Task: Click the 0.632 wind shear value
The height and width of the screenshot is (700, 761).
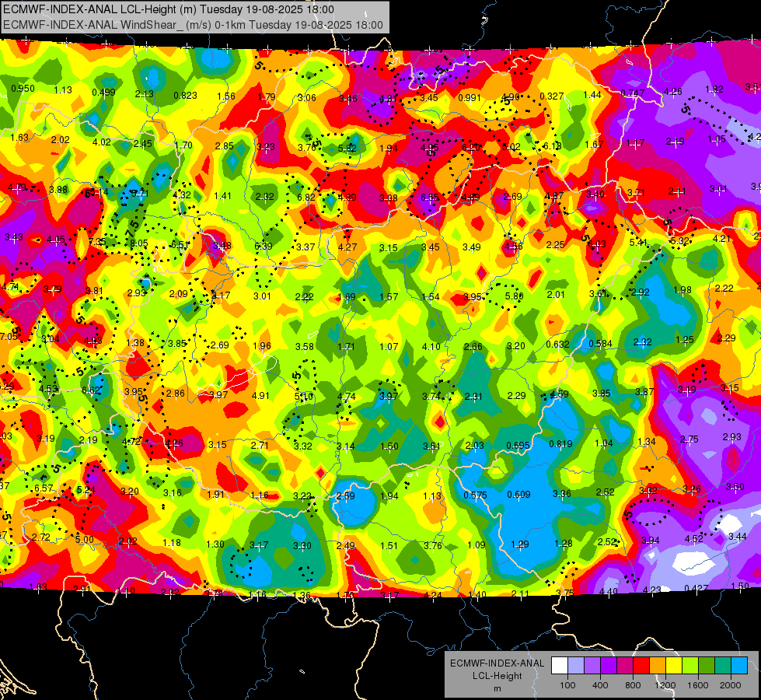Action: (557, 345)
